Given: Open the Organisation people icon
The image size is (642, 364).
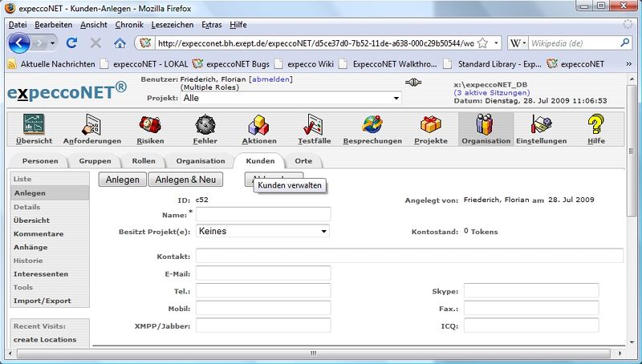Looking at the screenshot, I should point(486,125).
